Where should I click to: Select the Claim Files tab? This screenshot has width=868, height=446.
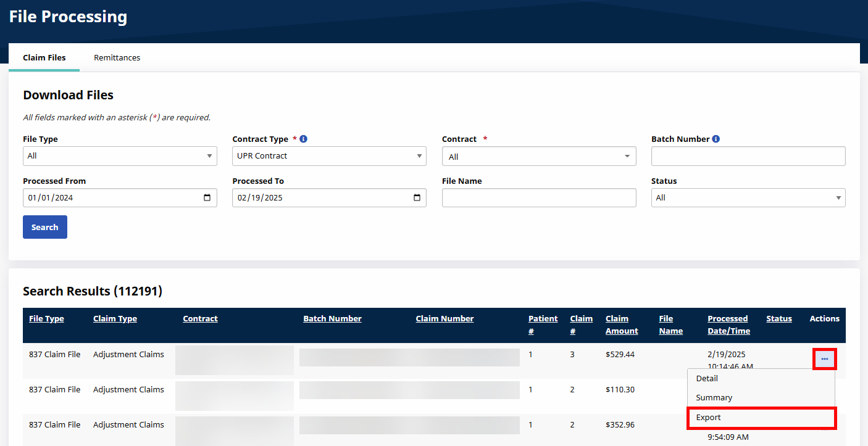tap(44, 57)
